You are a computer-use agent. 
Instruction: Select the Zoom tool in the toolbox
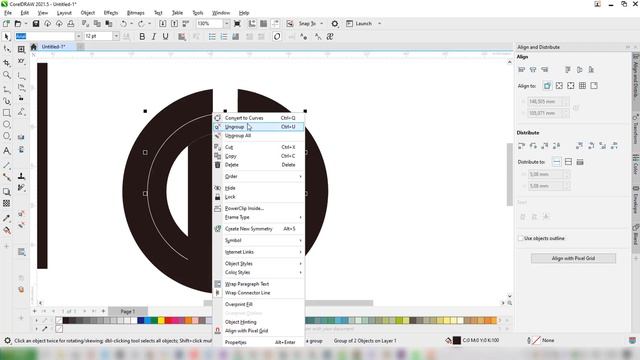[x=7, y=75]
